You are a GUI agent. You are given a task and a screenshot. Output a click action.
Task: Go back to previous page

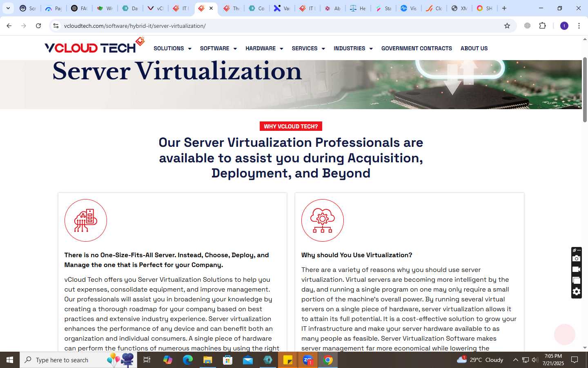point(9,26)
